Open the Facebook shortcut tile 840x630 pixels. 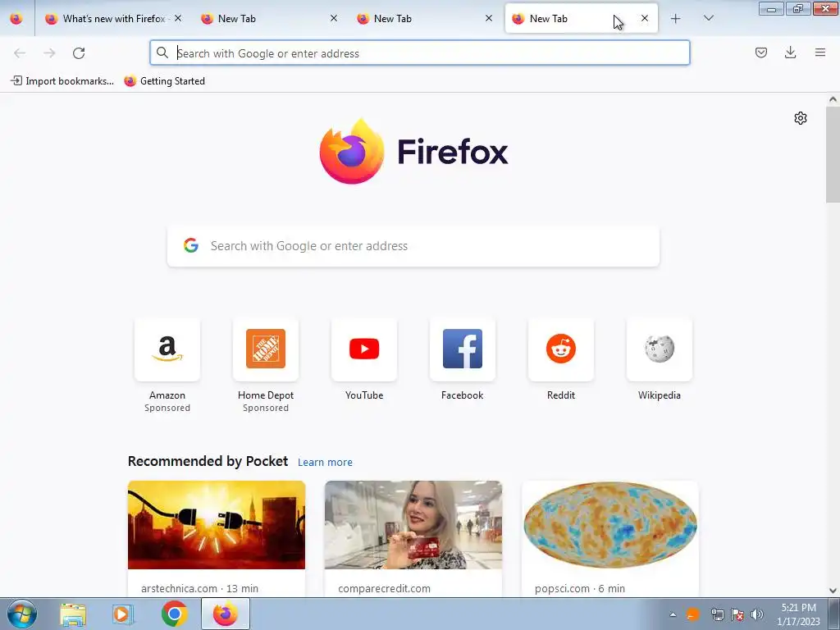tap(463, 349)
